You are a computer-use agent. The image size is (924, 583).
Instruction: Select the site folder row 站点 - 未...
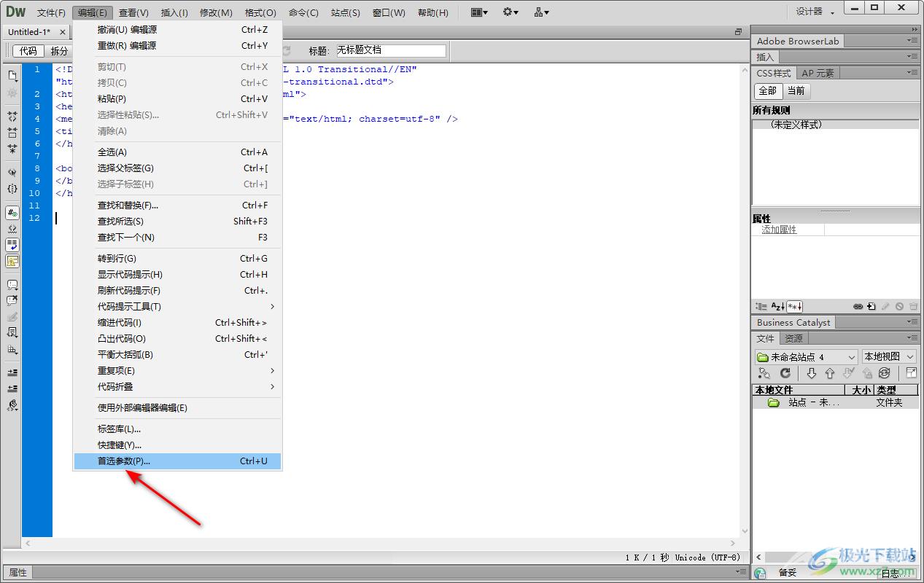pyautogui.click(x=835, y=402)
